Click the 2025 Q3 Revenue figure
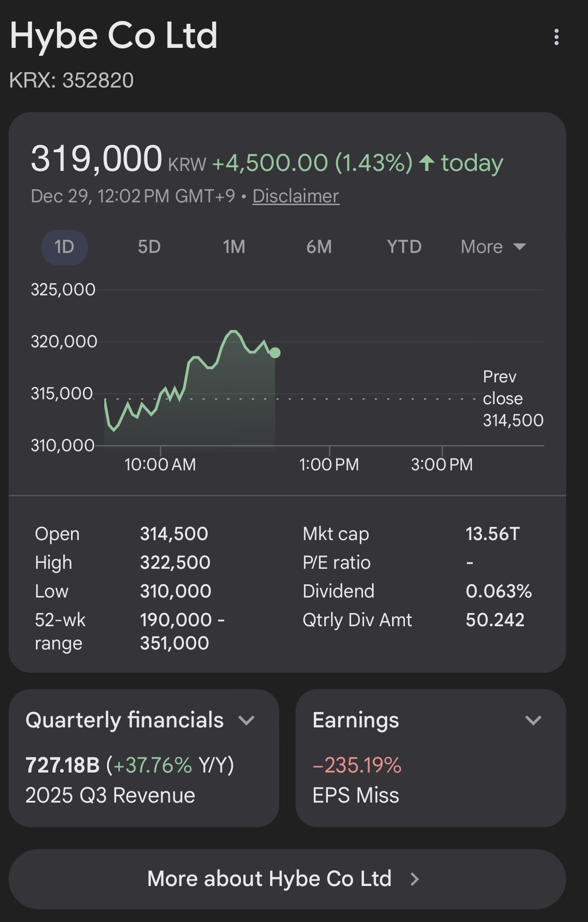The image size is (588, 922). point(62,765)
